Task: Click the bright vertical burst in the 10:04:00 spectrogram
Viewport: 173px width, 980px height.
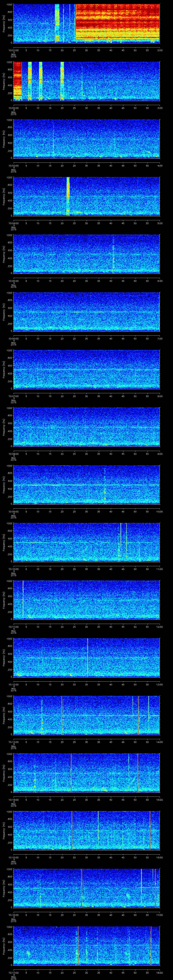Action: click(68, 196)
